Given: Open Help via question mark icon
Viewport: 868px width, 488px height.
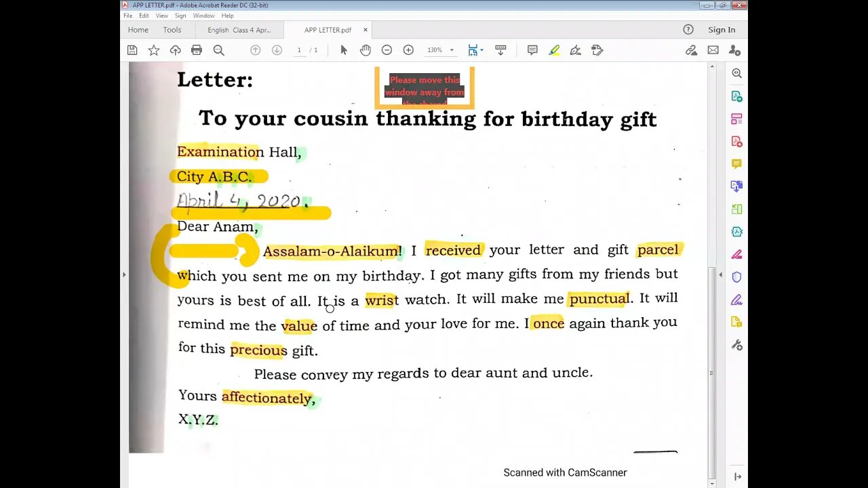Looking at the screenshot, I should point(688,30).
